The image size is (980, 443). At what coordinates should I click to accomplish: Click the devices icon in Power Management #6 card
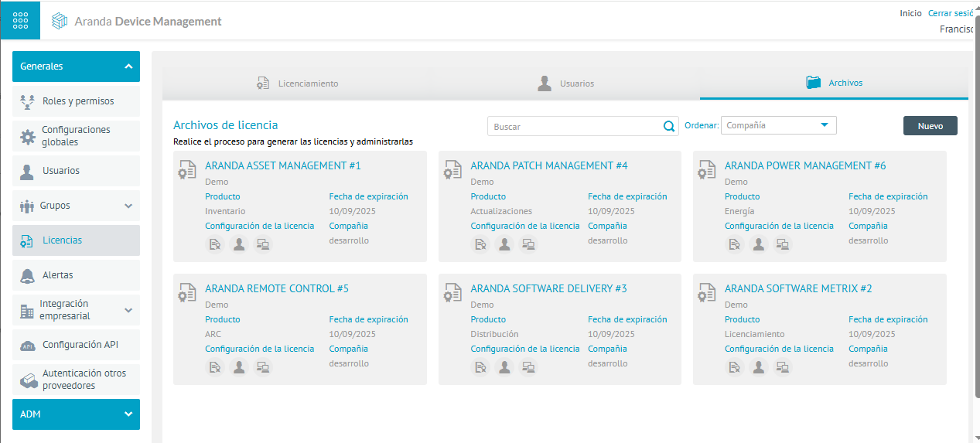point(783,244)
